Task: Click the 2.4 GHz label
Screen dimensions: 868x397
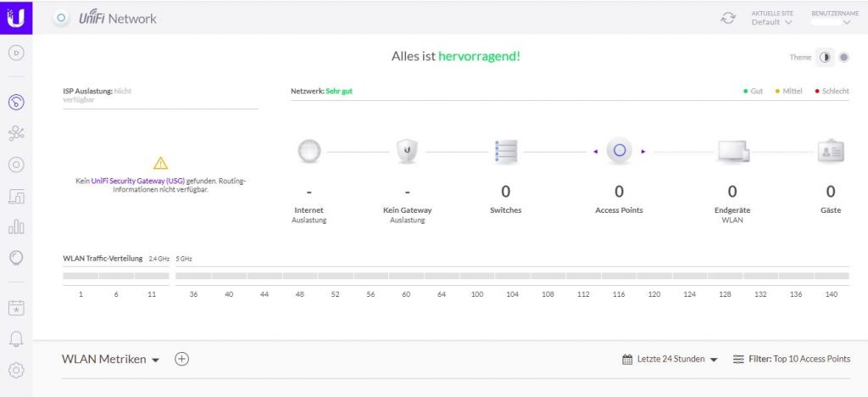Action: 159,259
